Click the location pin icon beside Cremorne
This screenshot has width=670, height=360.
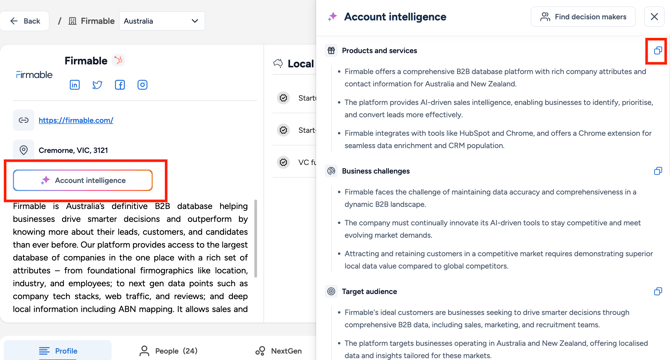point(24,150)
